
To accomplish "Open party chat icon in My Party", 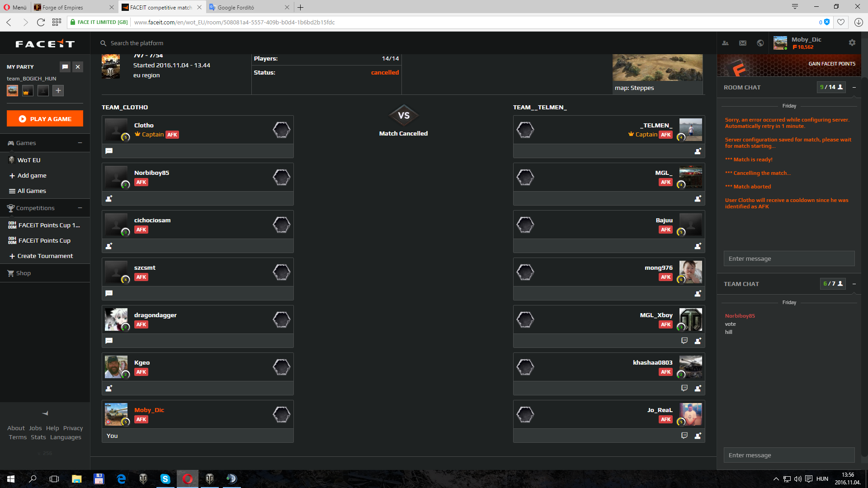I will click(x=65, y=67).
